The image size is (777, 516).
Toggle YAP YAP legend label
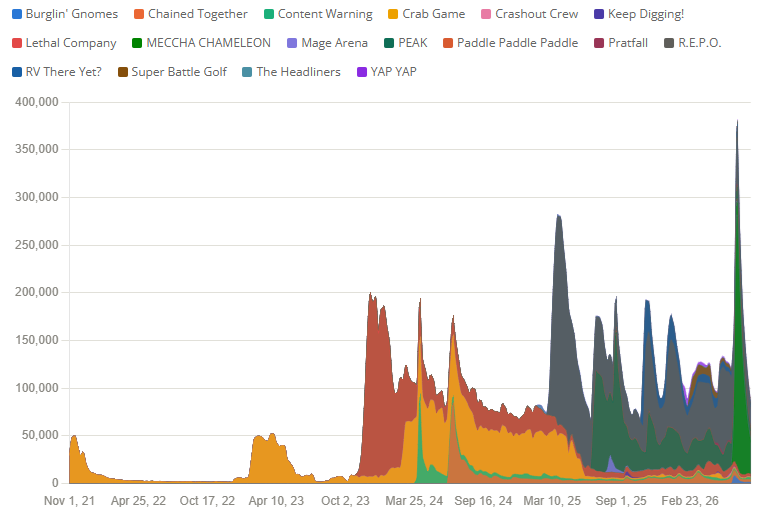393,72
